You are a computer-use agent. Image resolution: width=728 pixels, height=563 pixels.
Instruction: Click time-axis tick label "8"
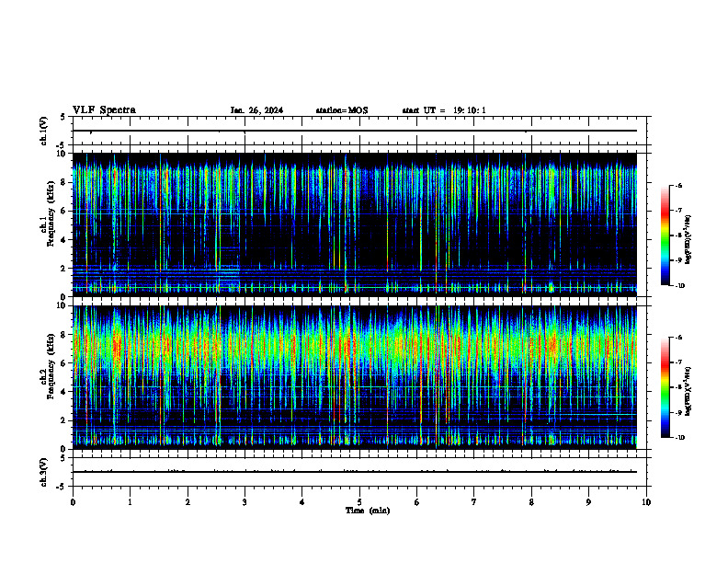point(531,502)
